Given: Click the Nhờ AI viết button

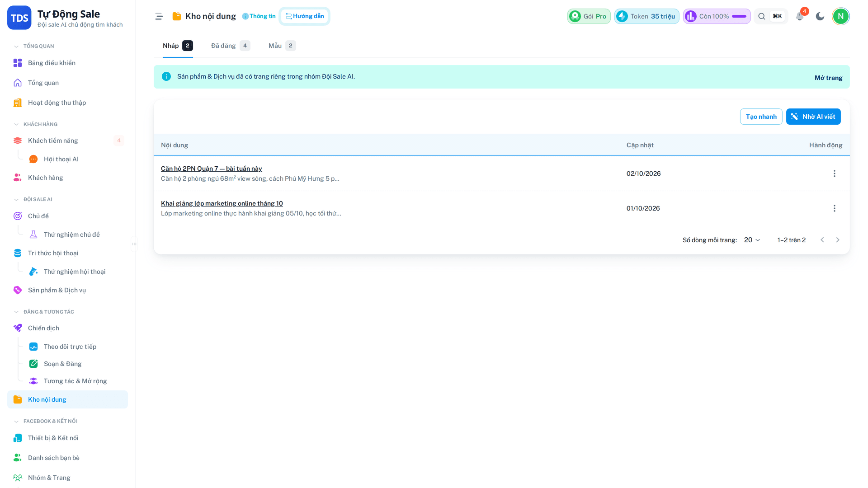Looking at the screenshot, I should click(813, 117).
